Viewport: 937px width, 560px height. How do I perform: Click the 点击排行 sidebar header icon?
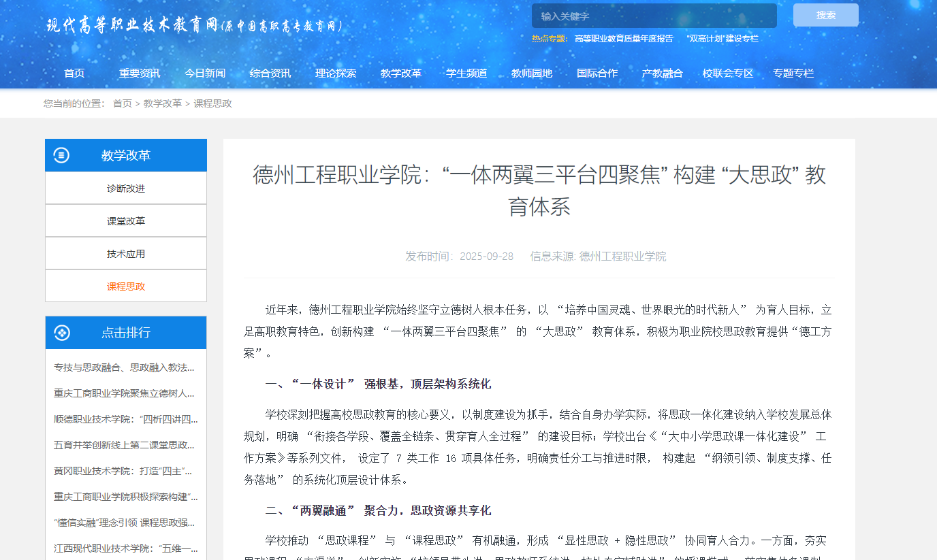pyautogui.click(x=61, y=333)
